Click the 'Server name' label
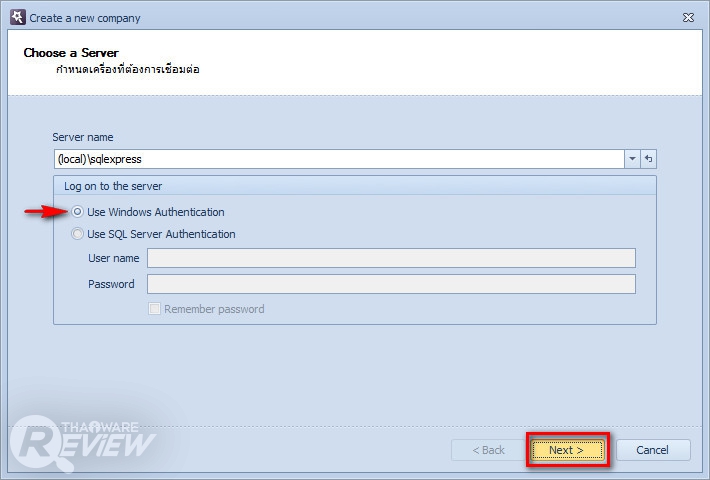 pyautogui.click(x=83, y=137)
